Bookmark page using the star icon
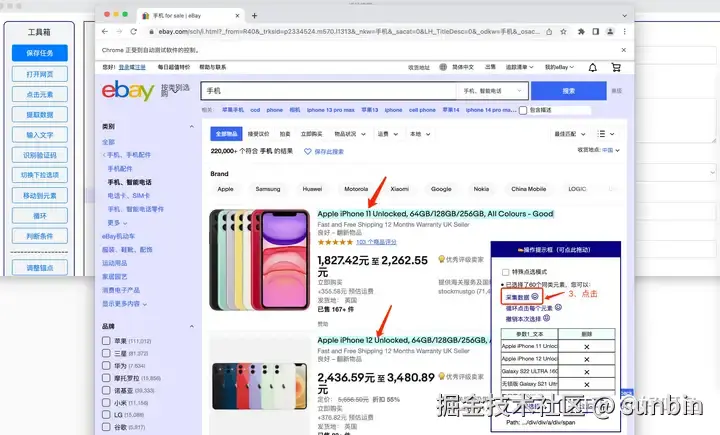Image resolution: width=720 pixels, height=435 pixels. coord(563,32)
